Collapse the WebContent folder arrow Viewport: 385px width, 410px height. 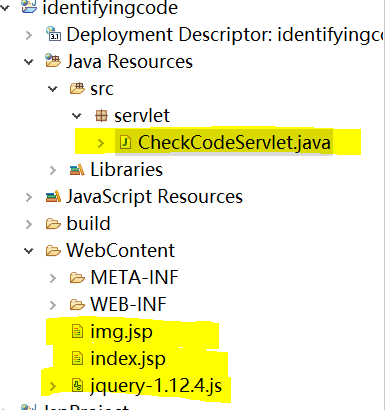(x=29, y=251)
